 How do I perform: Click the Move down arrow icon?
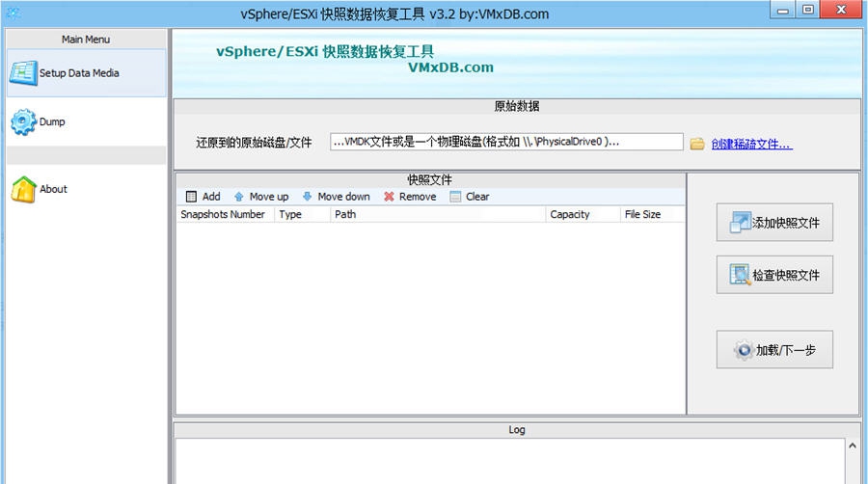[x=308, y=197]
